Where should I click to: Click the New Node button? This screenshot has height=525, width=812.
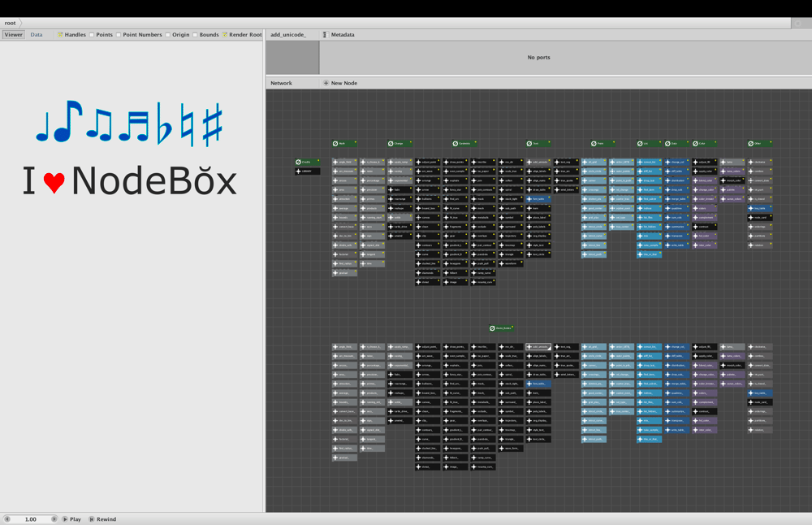point(340,83)
